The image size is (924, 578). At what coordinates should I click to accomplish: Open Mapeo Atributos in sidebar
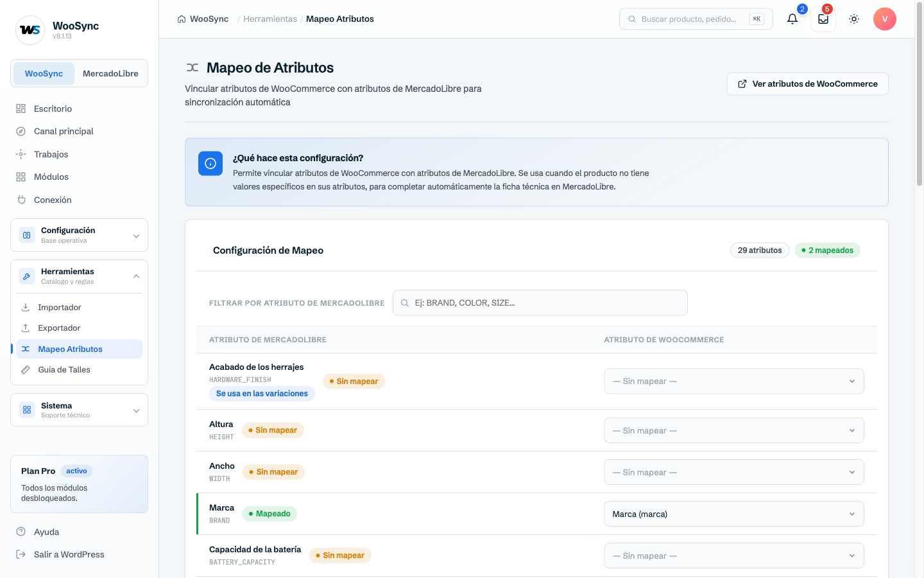pyautogui.click(x=80, y=349)
